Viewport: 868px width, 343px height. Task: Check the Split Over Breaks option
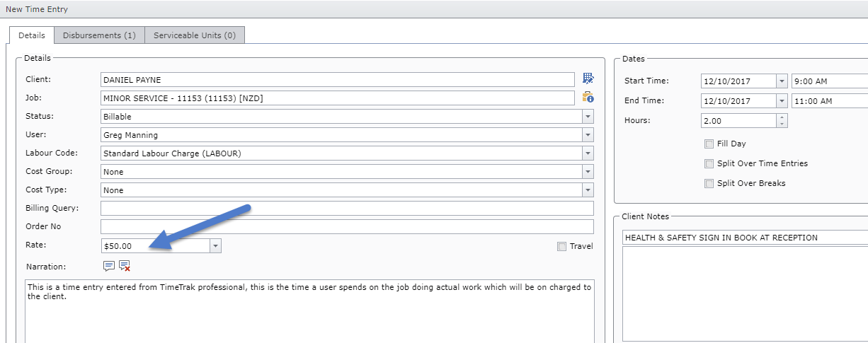[709, 183]
